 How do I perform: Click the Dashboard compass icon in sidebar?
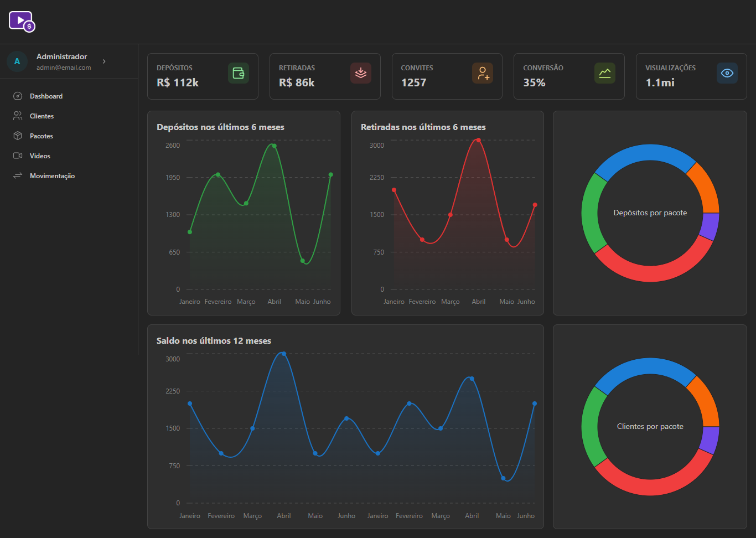point(18,96)
